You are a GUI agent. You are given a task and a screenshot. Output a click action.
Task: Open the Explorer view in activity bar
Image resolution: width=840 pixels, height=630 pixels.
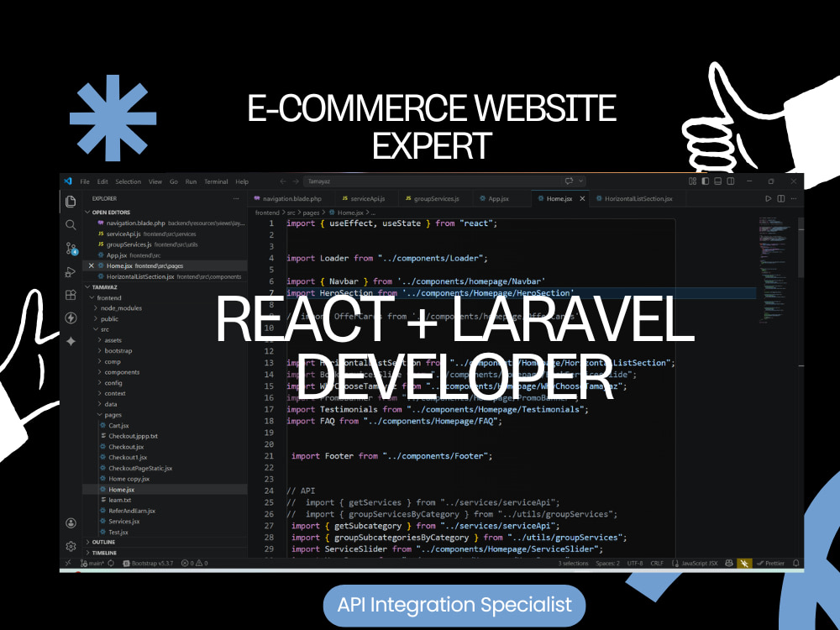coord(71,202)
